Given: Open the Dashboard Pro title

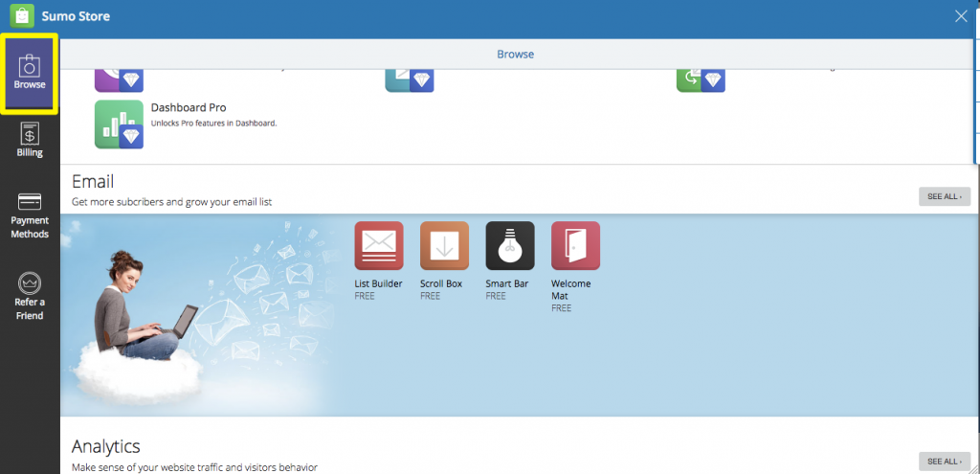Looking at the screenshot, I should pyautogui.click(x=189, y=107).
